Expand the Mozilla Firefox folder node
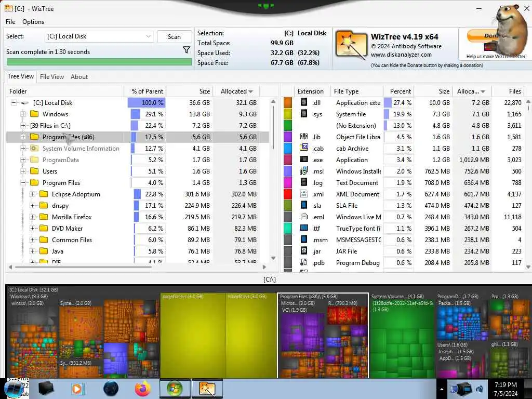532x399 pixels. pyautogui.click(x=33, y=217)
